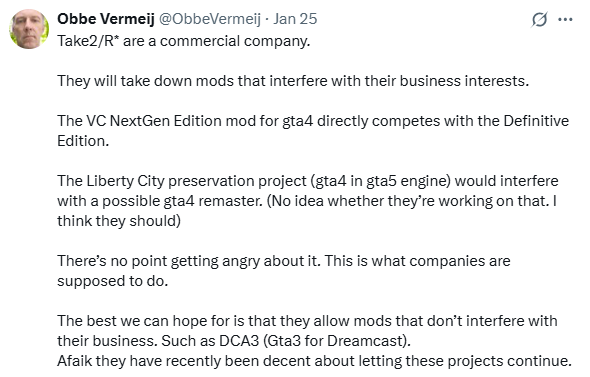This screenshot has height=377, width=590.
Task: Click the phrase 'gta4 remaster' in the post
Action: pos(213,201)
